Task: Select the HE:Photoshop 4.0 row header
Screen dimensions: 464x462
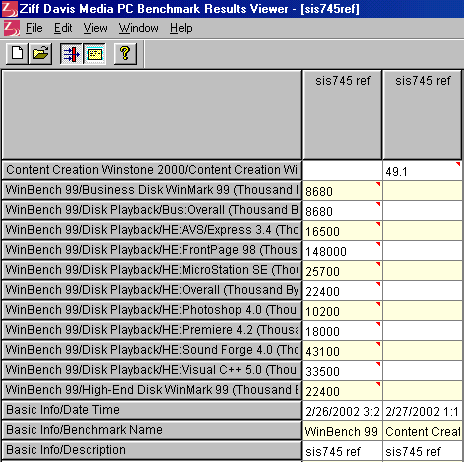Action: tap(152, 310)
